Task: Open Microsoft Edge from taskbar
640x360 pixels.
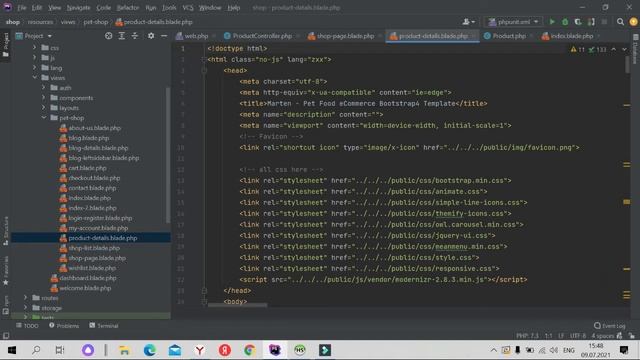Action: tap(150, 350)
